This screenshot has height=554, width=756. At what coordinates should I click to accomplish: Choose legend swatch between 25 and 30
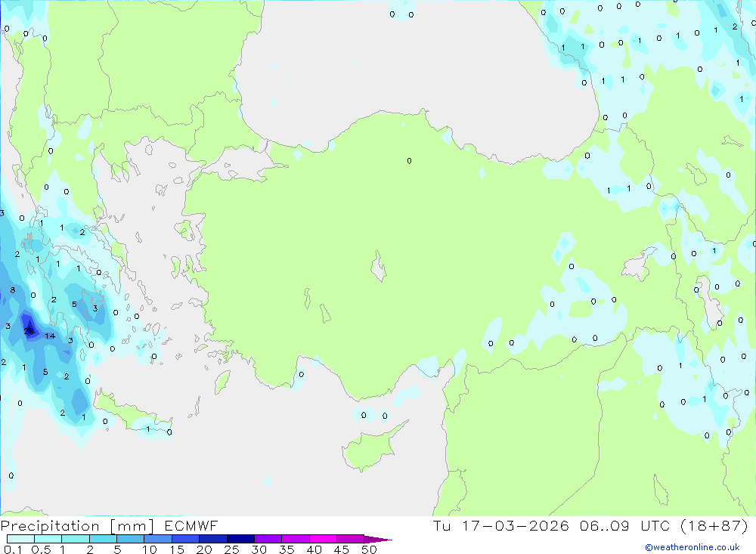point(240,539)
